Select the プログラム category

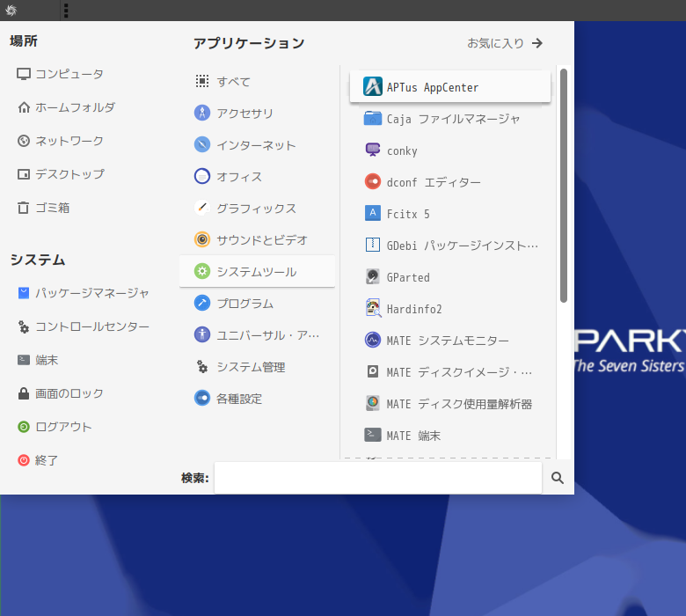[x=257, y=303]
